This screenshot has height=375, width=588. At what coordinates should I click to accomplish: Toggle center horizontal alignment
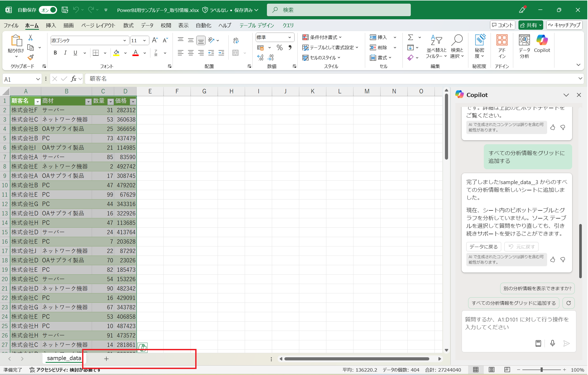tap(191, 53)
